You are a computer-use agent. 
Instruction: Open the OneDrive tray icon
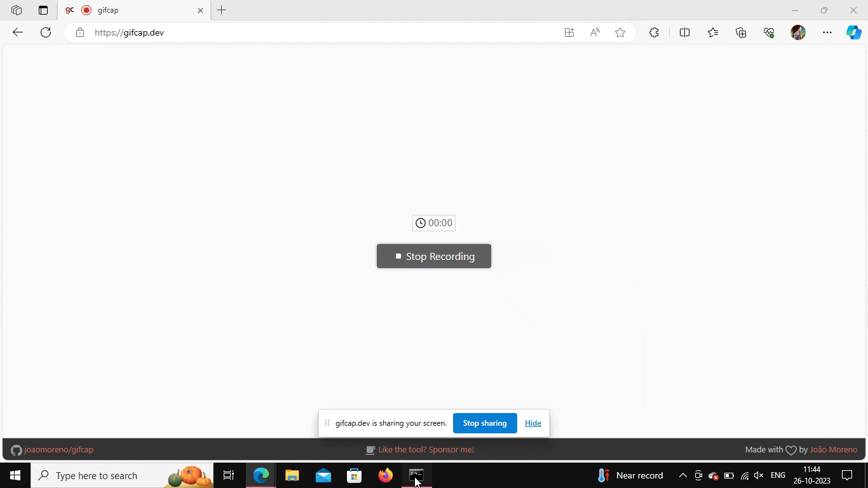coord(714,475)
